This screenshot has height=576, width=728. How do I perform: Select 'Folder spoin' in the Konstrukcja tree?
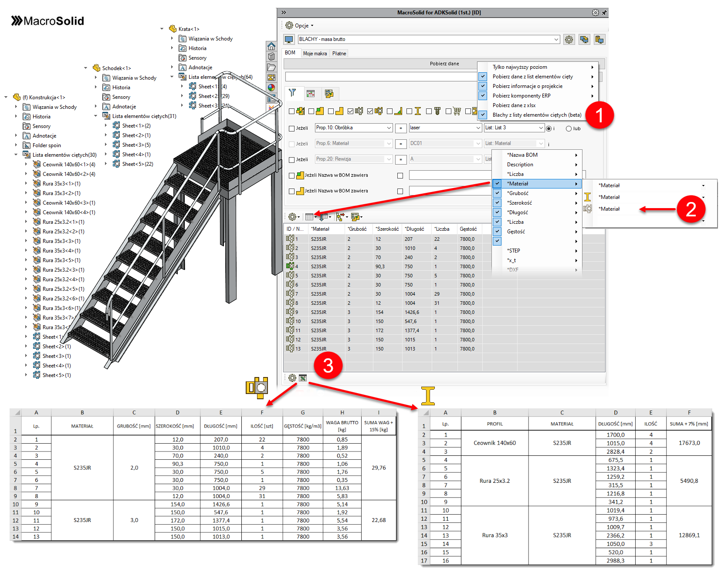(47, 145)
